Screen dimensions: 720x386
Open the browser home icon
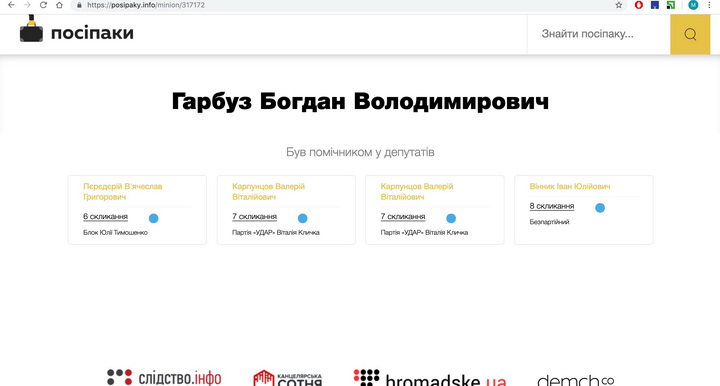(59, 5)
